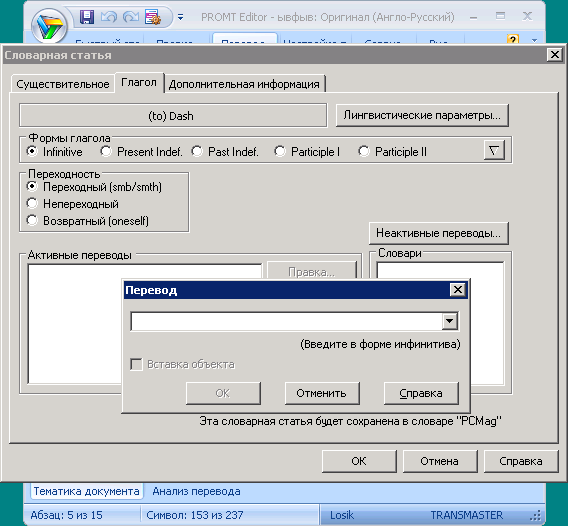The width and height of the screenshot is (568, 526).
Task: Click the (to) Dash headword button
Action: click(173, 116)
